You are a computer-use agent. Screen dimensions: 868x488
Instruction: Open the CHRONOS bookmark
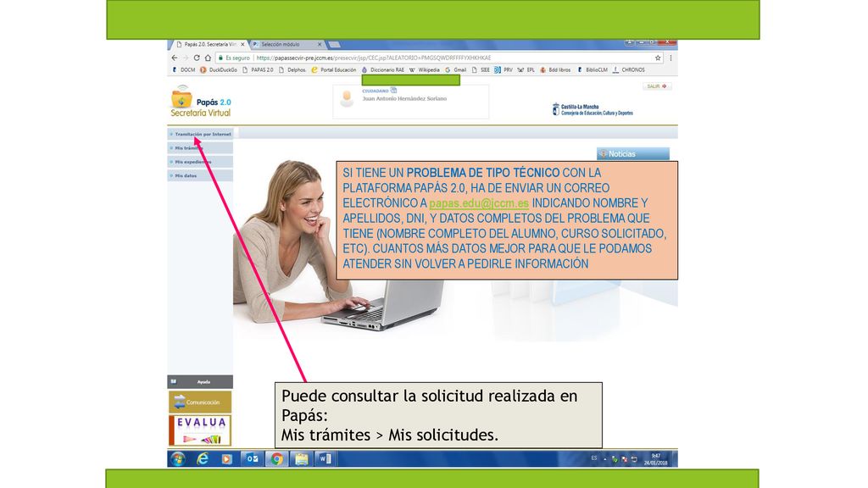coord(629,70)
